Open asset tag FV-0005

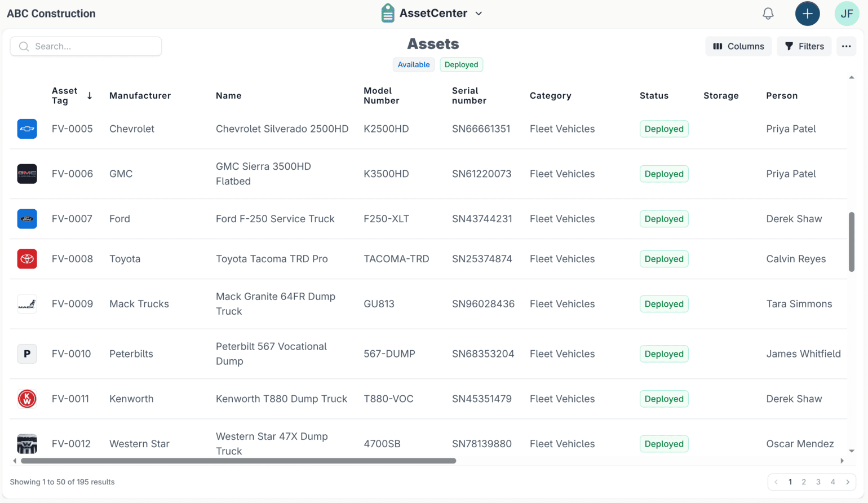pos(72,129)
